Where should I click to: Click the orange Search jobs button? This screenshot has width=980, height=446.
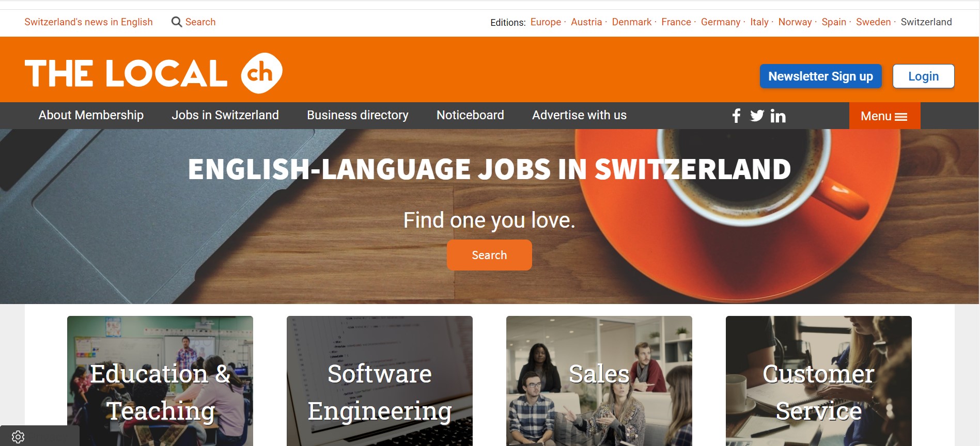[x=489, y=255]
